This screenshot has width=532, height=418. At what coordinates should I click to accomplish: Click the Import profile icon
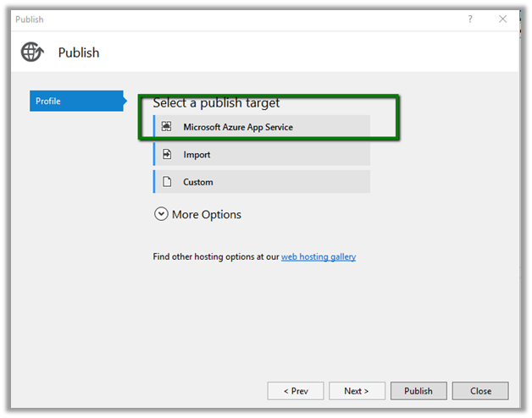click(167, 155)
